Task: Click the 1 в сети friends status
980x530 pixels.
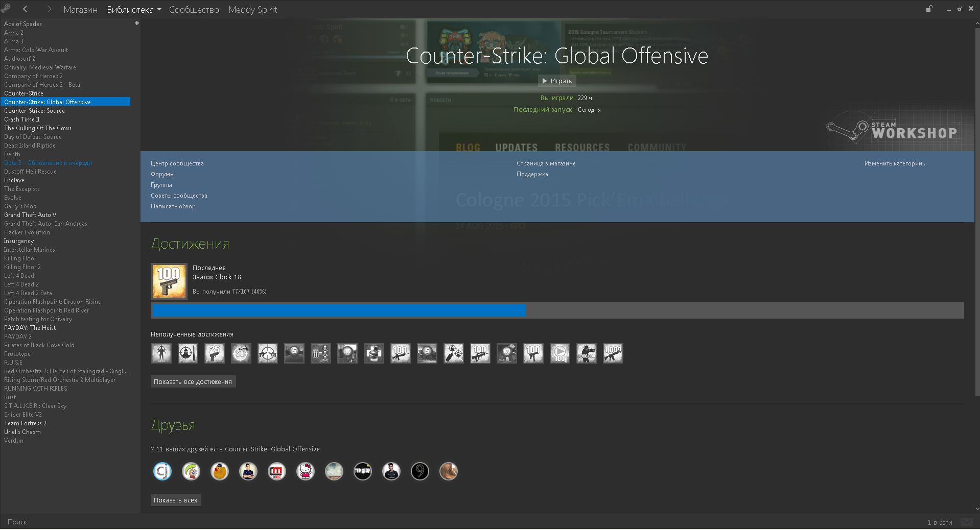Action: point(940,522)
